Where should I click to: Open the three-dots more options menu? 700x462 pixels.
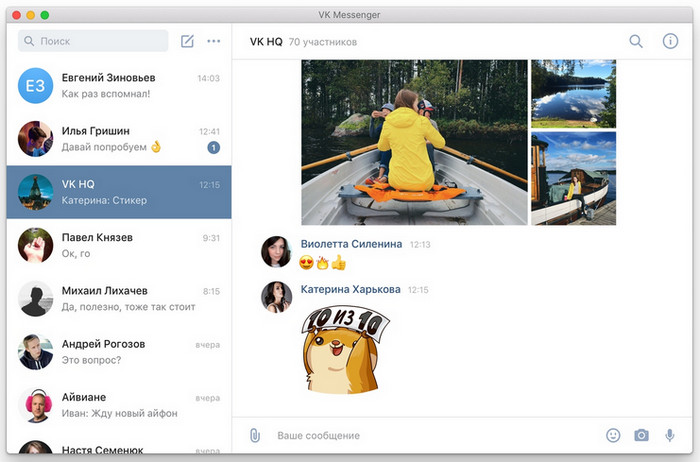[x=213, y=41]
